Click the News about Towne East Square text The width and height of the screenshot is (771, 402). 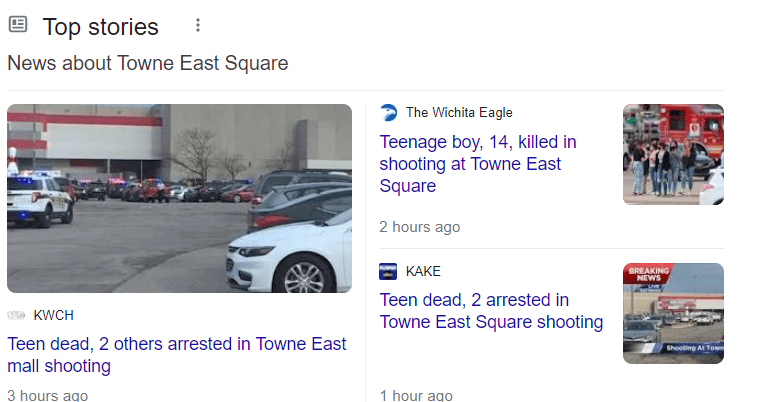147,63
